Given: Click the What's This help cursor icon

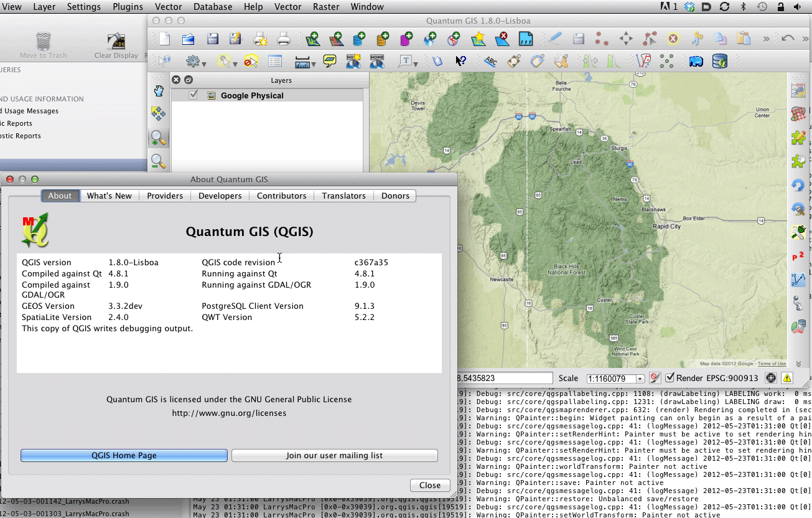Looking at the screenshot, I should coord(460,61).
